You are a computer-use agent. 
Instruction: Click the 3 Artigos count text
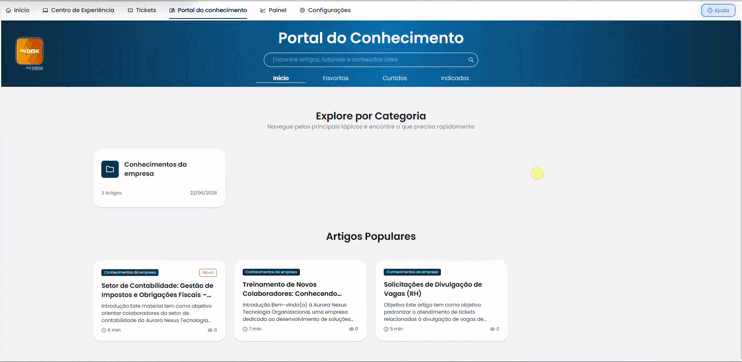click(112, 193)
